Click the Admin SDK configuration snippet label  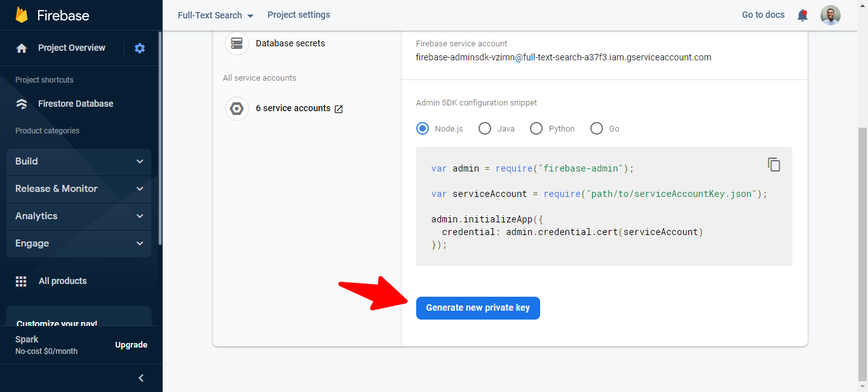(477, 103)
